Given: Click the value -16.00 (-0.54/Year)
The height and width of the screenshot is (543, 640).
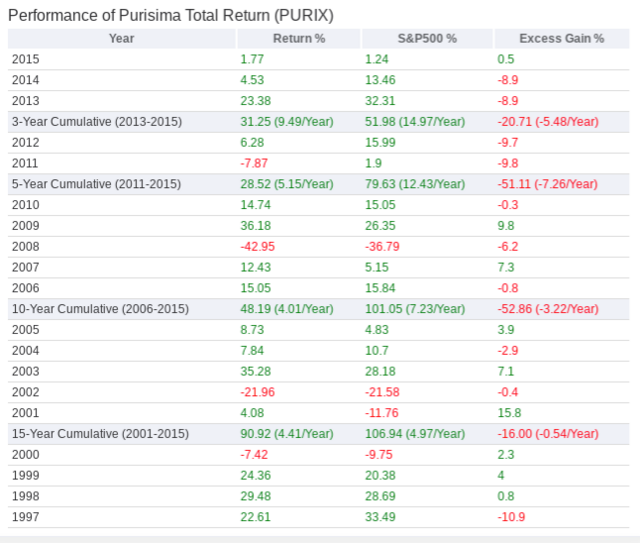Looking at the screenshot, I should (x=548, y=434).
